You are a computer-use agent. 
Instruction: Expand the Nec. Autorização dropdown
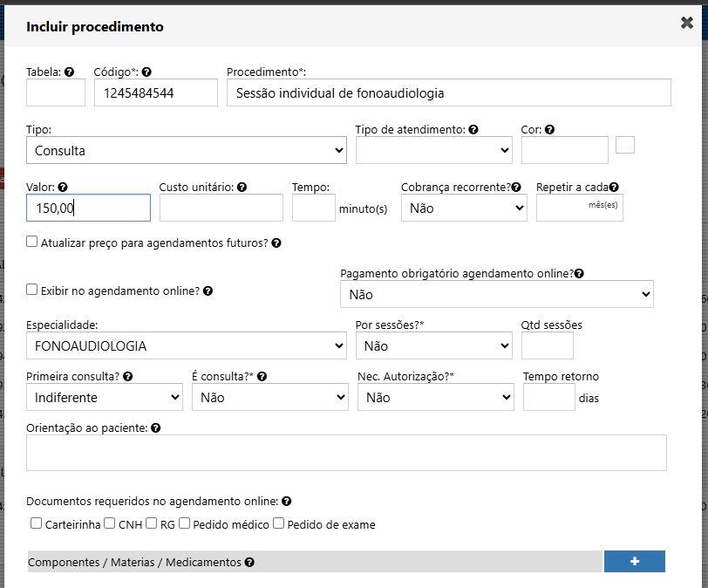tap(435, 397)
